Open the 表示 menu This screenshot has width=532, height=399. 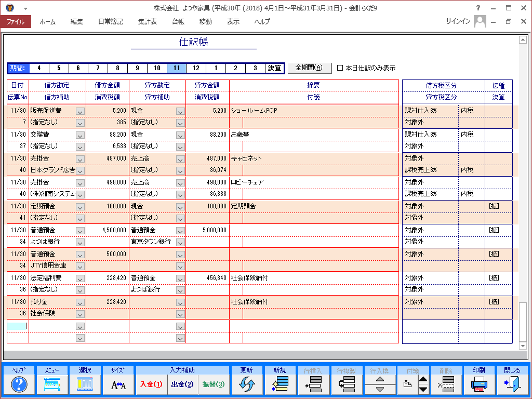tap(233, 21)
